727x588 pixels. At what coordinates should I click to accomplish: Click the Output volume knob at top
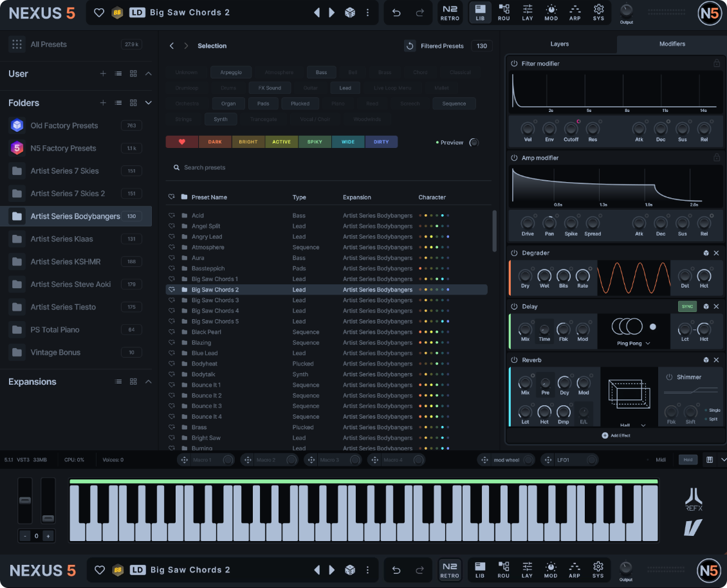pos(626,10)
